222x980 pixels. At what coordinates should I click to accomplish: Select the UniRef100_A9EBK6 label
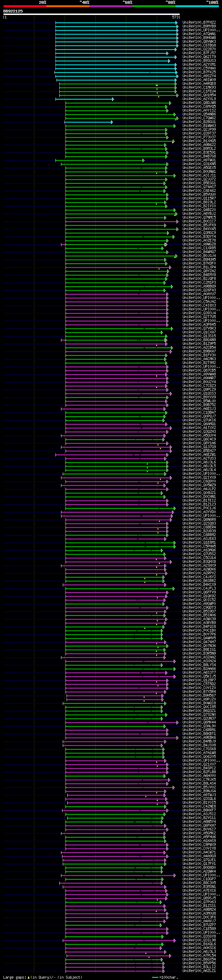point(199,737)
